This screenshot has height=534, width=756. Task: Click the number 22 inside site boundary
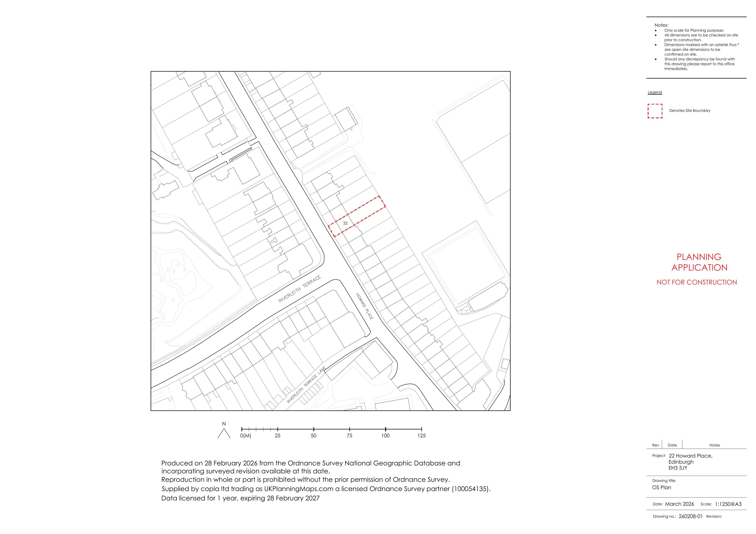click(345, 223)
